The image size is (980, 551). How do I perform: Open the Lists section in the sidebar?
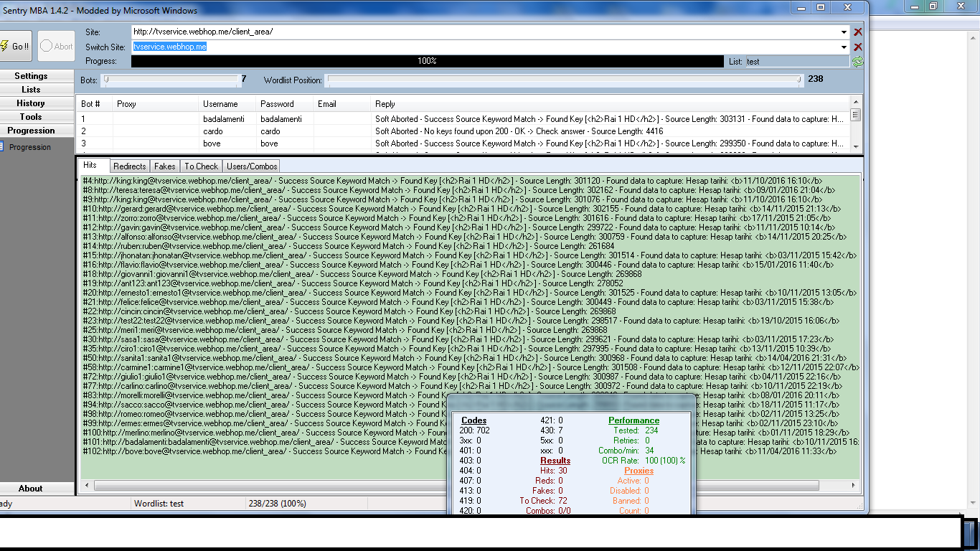tap(31, 90)
